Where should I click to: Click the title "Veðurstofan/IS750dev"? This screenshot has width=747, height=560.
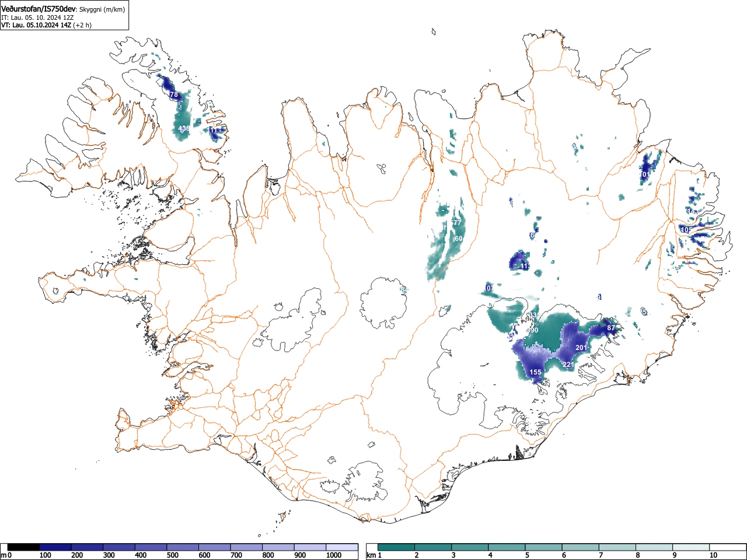tap(39, 9)
